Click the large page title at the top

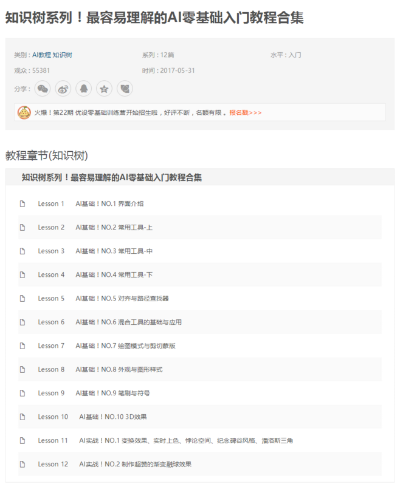point(154,18)
